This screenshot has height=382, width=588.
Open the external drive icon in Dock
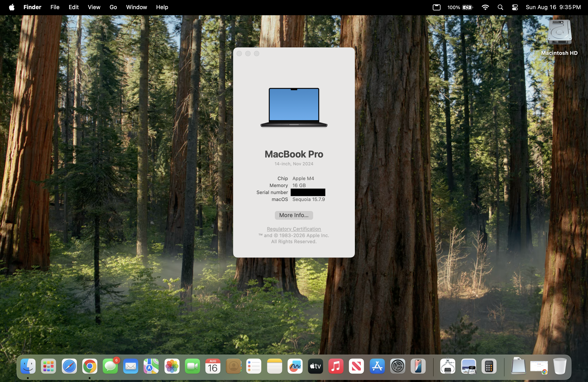click(x=518, y=366)
